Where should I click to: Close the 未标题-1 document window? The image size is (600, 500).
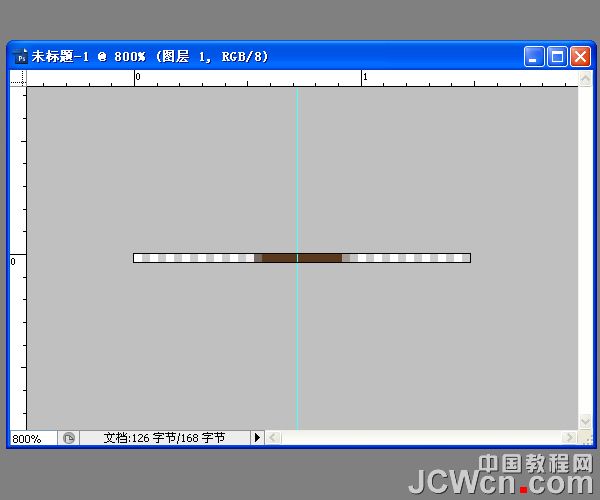tap(580, 57)
